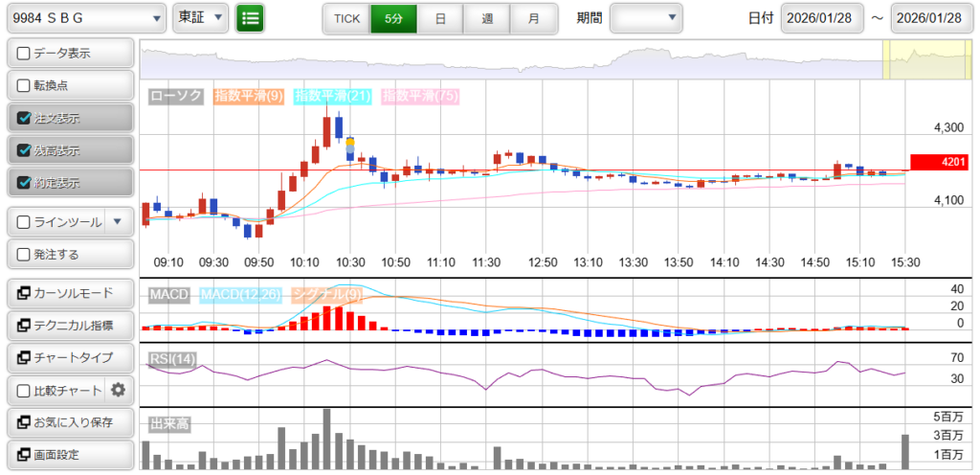This screenshot has height=475, width=980.
Task: Select the 週 weekly timeframe tab
Action: click(487, 18)
